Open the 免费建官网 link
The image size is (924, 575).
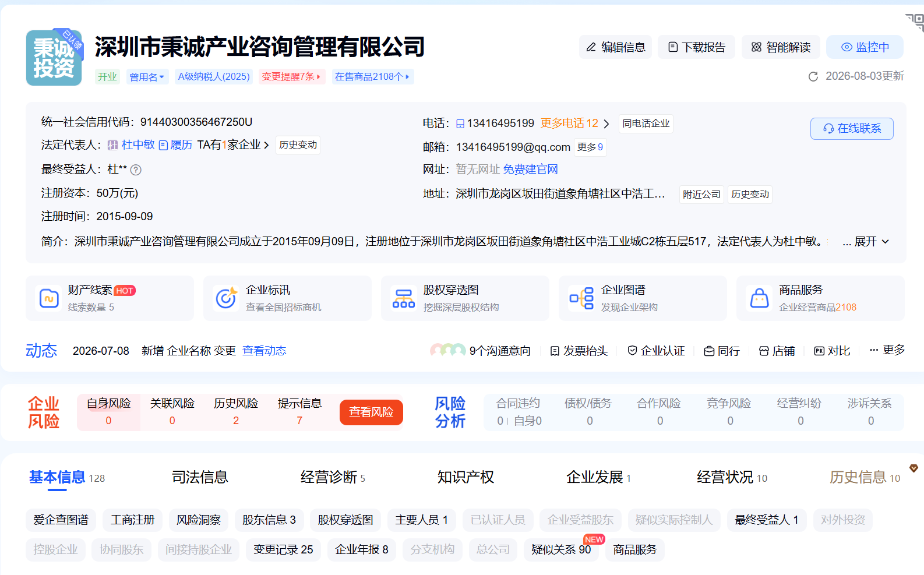pyautogui.click(x=530, y=170)
